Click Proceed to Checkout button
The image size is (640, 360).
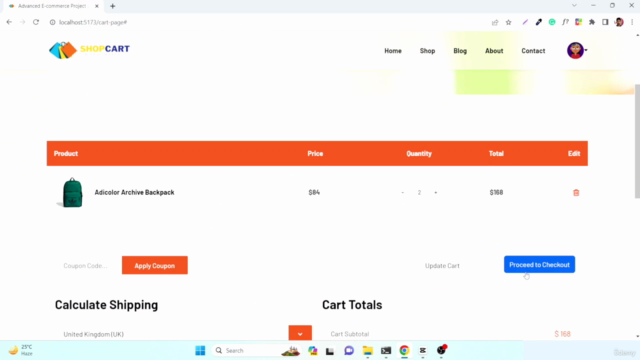point(539,264)
